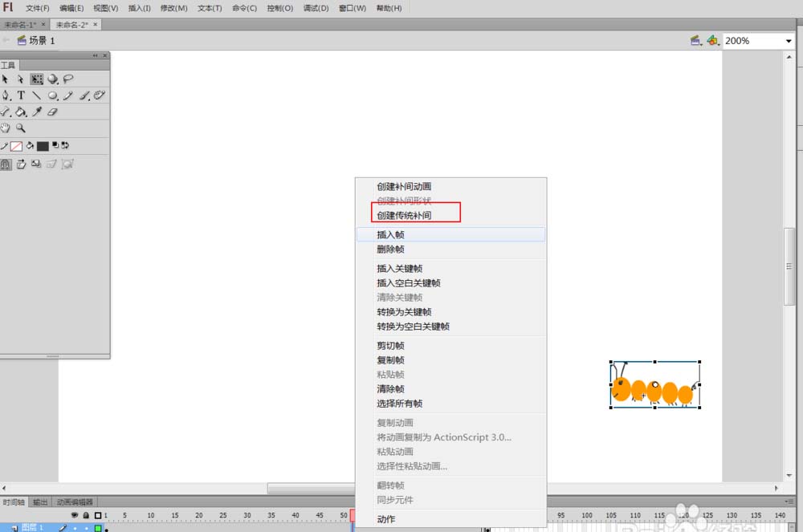This screenshot has height=532, width=803.
Task: Open the 窗口(W) menu
Action: pyautogui.click(x=353, y=8)
